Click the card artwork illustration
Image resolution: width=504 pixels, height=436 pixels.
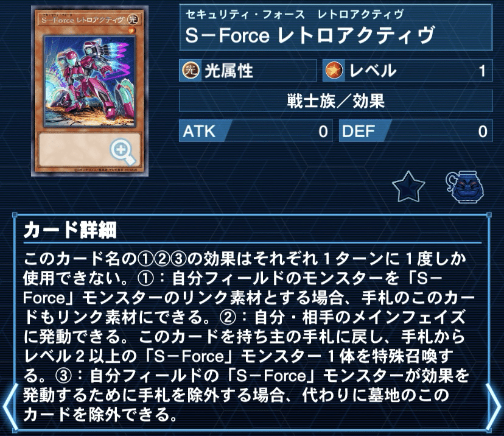tap(90, 80)
